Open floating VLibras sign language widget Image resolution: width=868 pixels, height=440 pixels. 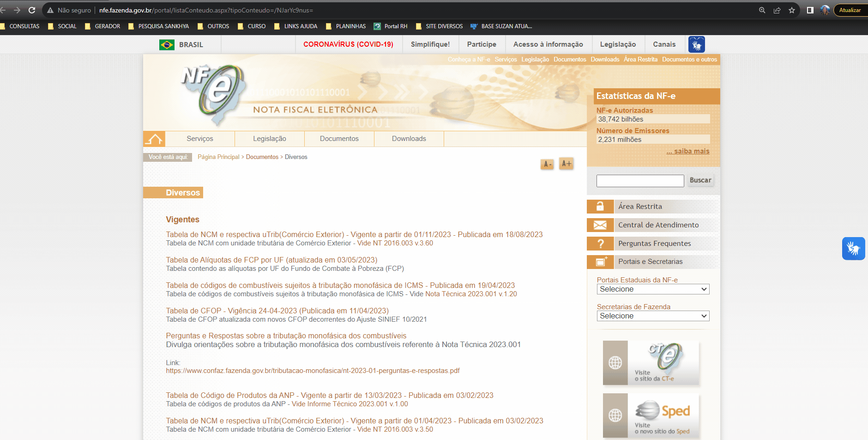(x=853, y=249)
